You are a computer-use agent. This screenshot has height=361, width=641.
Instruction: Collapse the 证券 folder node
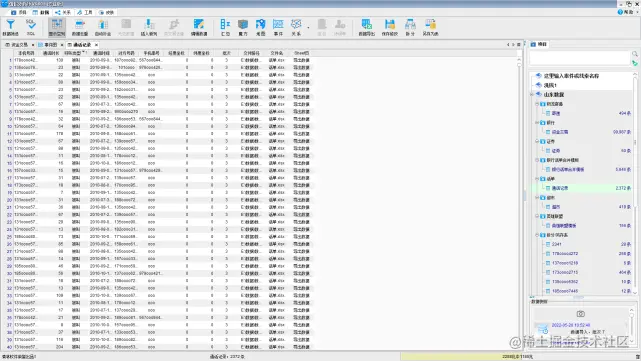pyautogui.click(x=537, y=141)
